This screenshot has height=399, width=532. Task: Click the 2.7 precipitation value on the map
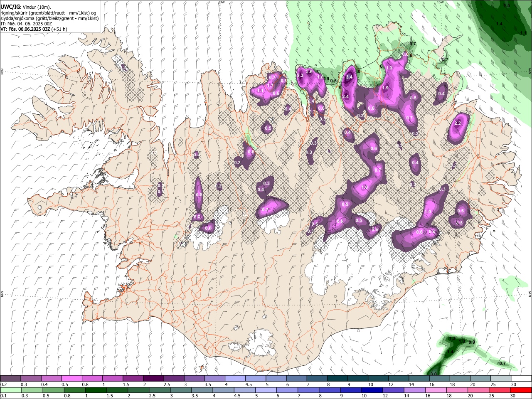pyautogui.click(x=445, y=60)
